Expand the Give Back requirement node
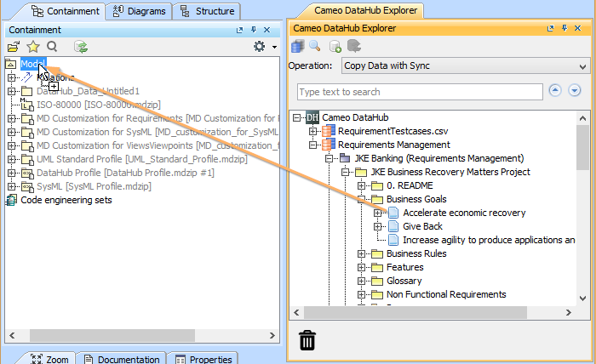Viewport: 596px width, 364px height. point(378,226)
